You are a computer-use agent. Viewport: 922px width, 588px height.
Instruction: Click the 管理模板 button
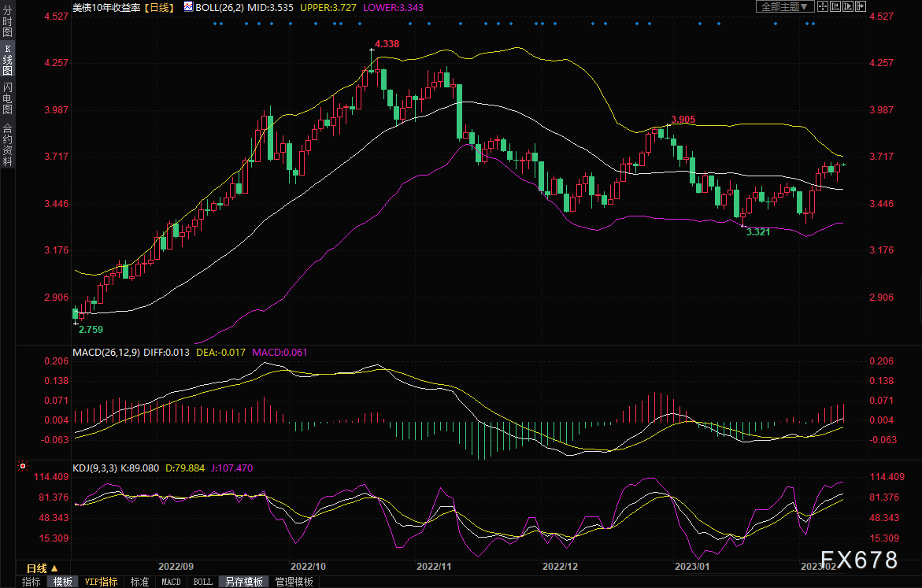coord(294,582)
